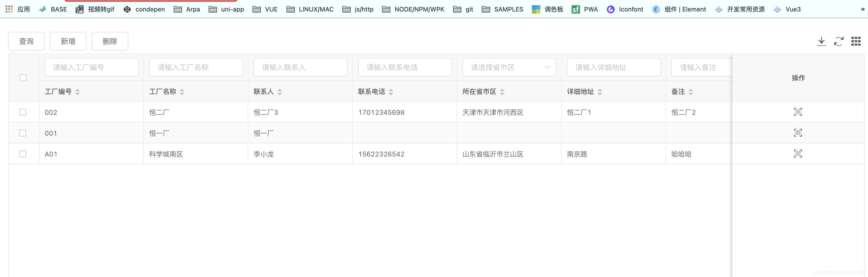Focus the 请输入联系人 filter field
The image size is (868, 277).
[x=300, y=67]
